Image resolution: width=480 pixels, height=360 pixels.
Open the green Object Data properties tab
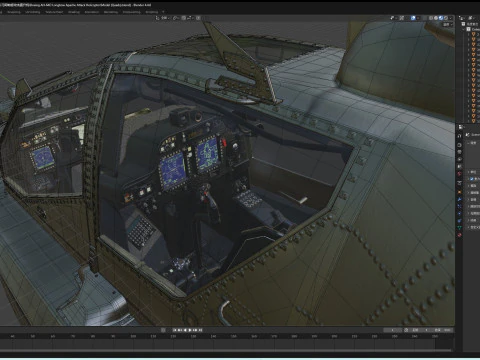point(459,227)
